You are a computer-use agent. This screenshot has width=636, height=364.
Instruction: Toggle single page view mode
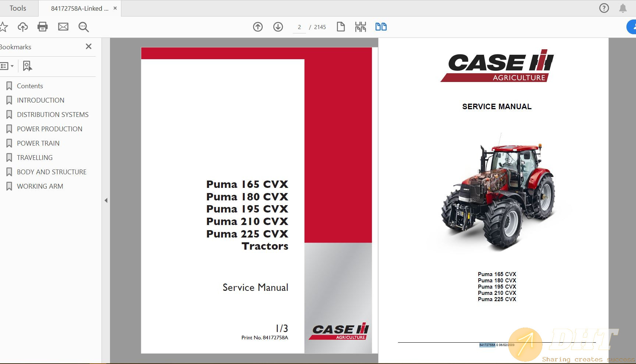tap(341, 27)
